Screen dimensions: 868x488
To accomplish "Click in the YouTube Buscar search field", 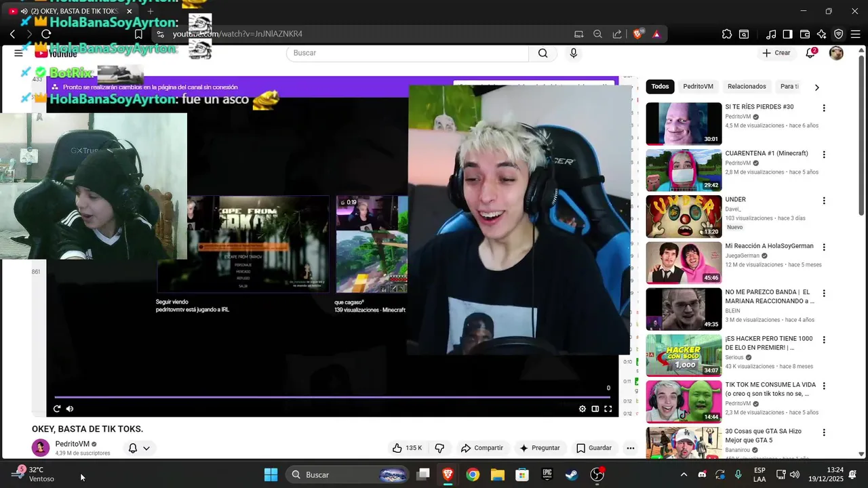I will tap(408, 53).
